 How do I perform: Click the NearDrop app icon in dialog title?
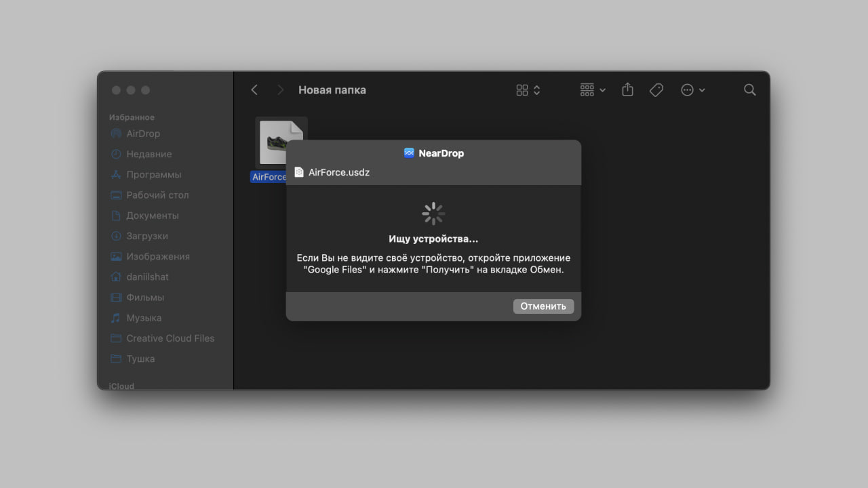coord(409,153)
